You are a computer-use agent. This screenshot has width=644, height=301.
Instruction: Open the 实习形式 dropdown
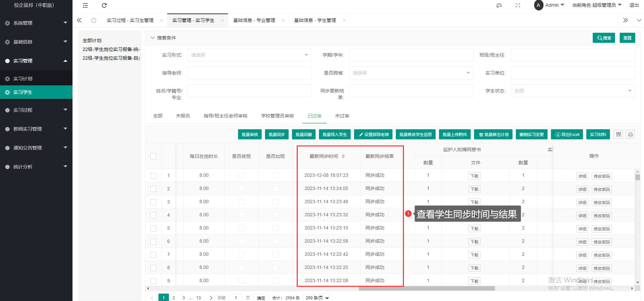click(x=250, y=55)
